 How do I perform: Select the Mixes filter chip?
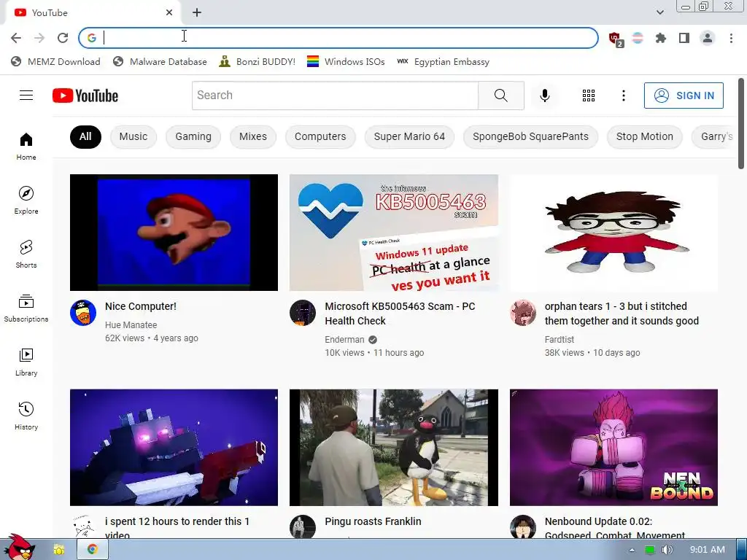point(253,136)
